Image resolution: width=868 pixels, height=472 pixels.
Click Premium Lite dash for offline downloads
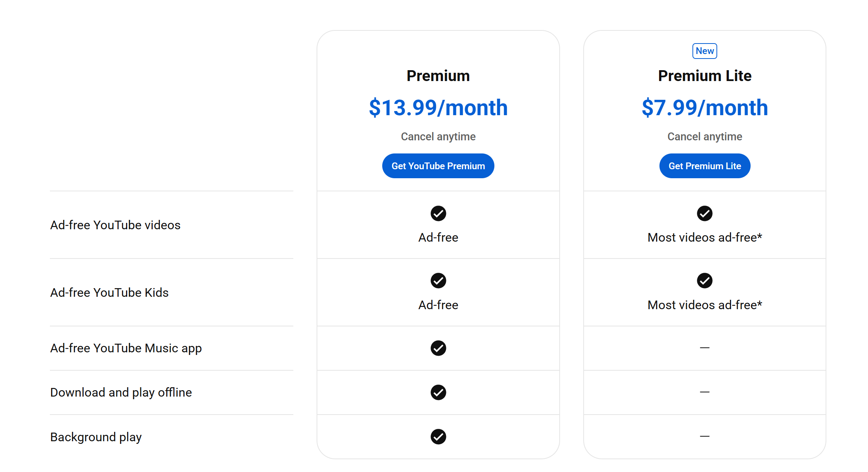coord(704,392)
